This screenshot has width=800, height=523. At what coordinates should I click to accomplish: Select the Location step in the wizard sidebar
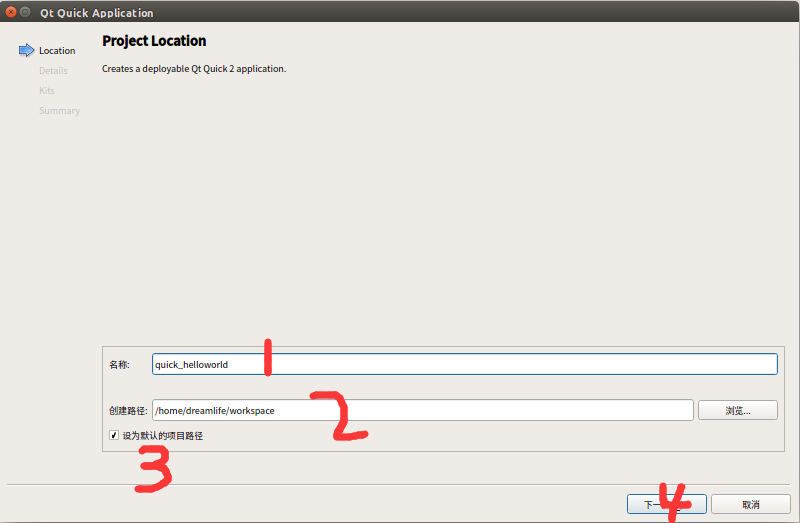57,51
